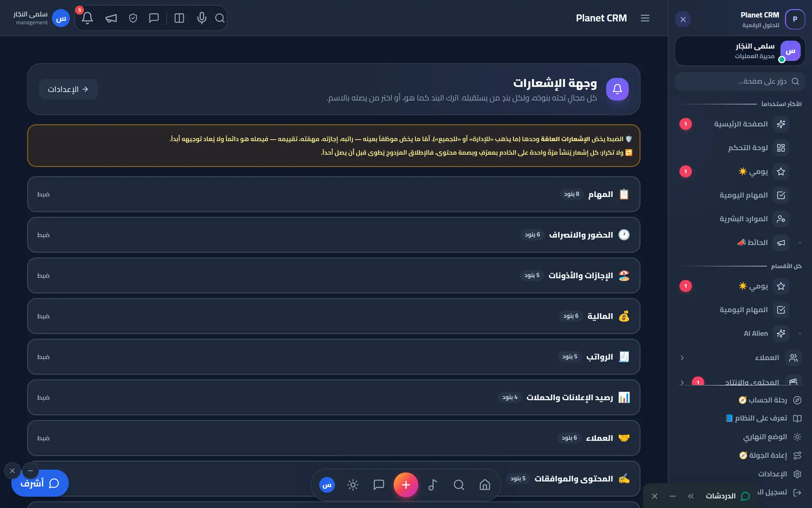The height and width of the screenshot is (508, 812).
Task: Click the home icon in bottom dock
Action: pyautogui.click(x=485, y=485)
